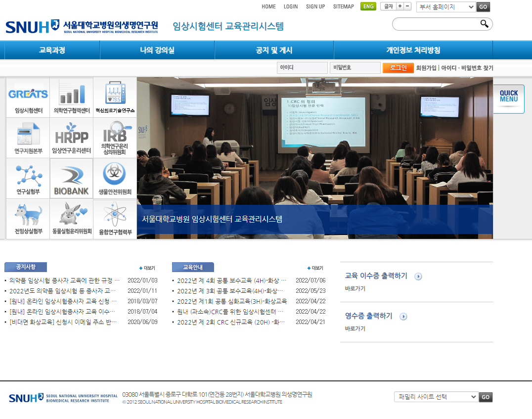The image size is (532, 419).
Task: Open the IRB 의학연구윤리심의위원회 icon
Action: (115, 138)
